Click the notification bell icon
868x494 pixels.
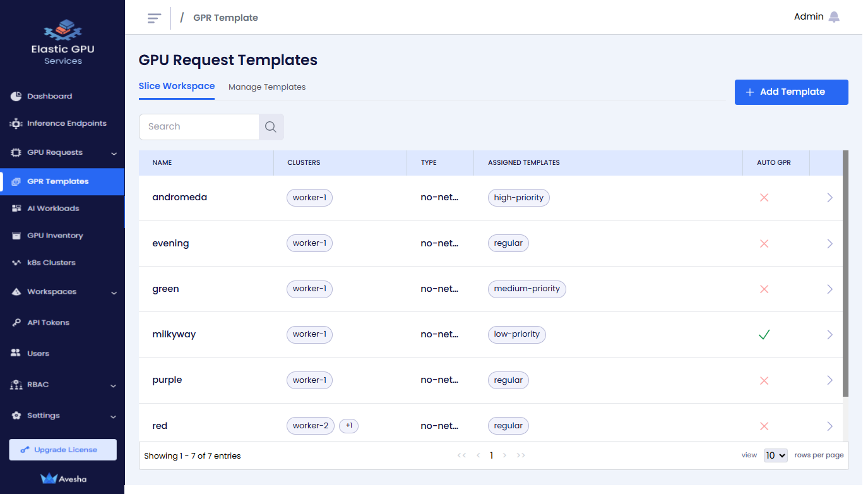tap(834, 17)
